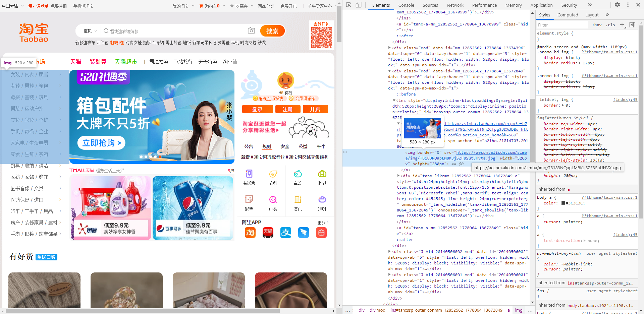Click the 聚划算 nav link

pyautogui.click(x=98, y=62)
